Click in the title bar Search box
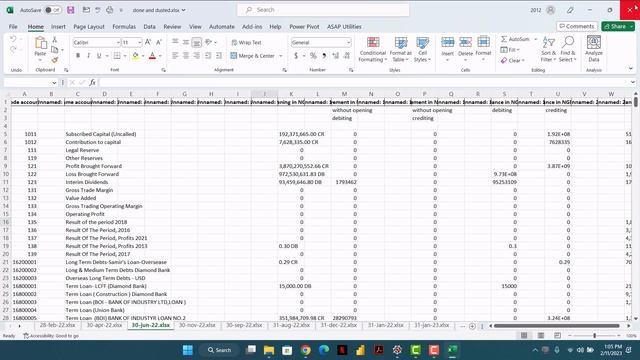The image size is (640, 360). point(323,10)
